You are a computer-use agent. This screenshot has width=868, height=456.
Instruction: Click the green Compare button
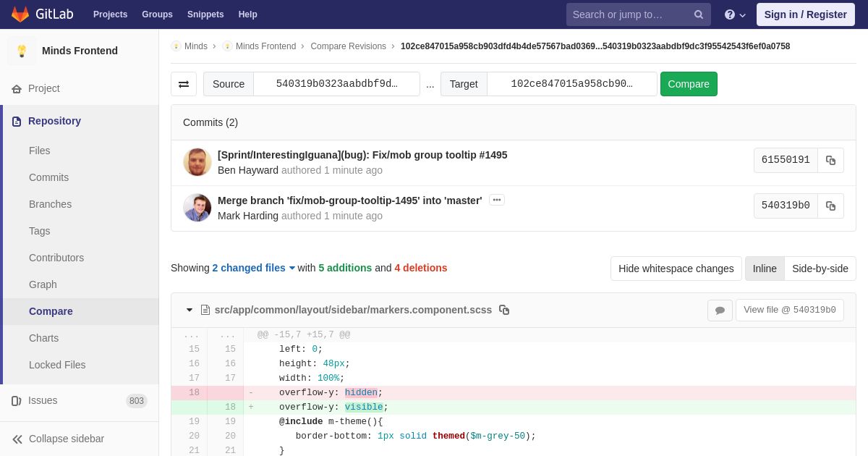[689, 84]
